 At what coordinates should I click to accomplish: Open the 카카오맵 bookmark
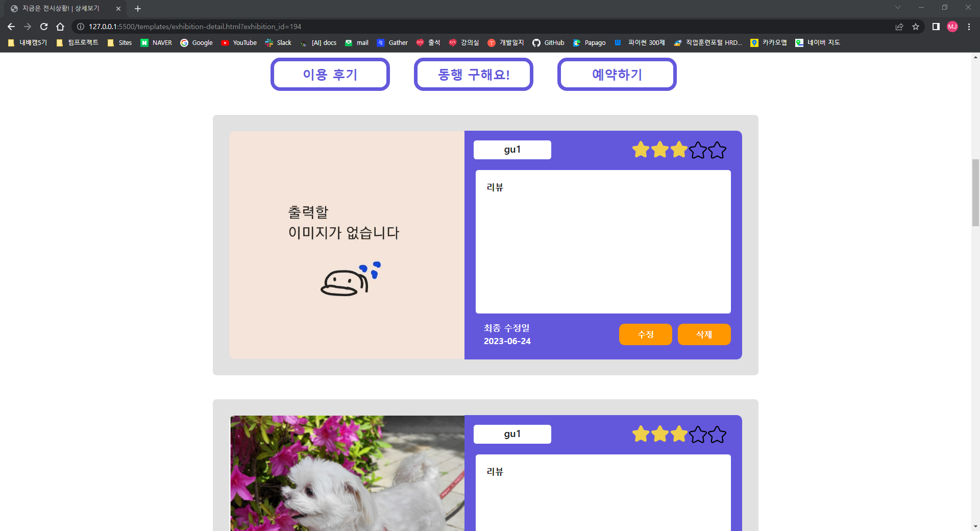(x=768, y=43)
